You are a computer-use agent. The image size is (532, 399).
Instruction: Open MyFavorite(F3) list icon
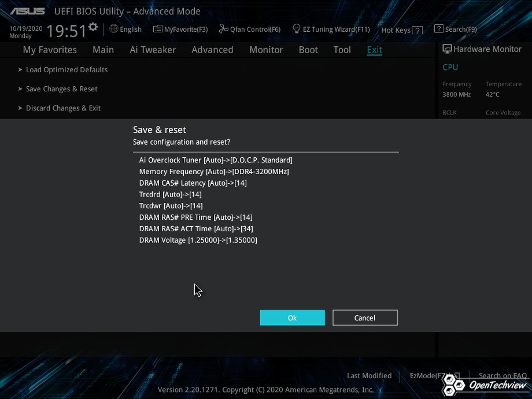click(157, 29)
